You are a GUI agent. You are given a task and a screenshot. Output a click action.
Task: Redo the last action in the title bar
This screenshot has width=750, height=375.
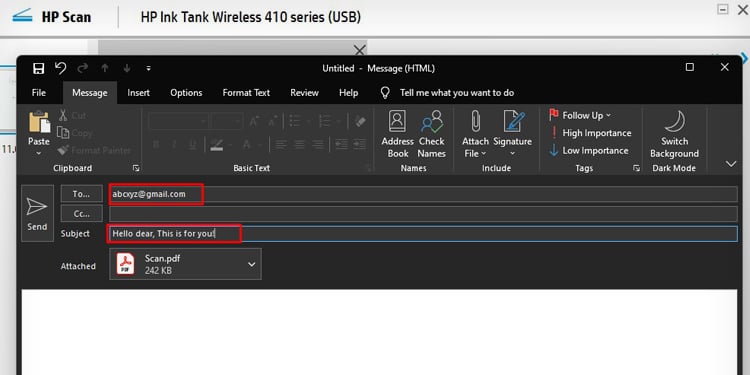click(83, 68)
